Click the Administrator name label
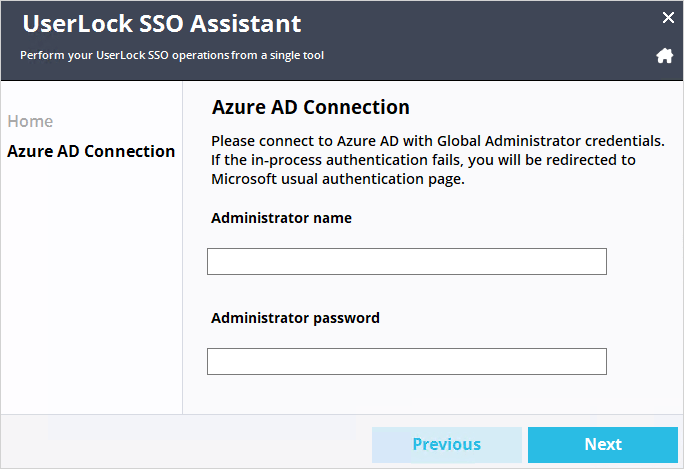Image resolution: width=684 pixels, height=469 pixels. (281, 218)
